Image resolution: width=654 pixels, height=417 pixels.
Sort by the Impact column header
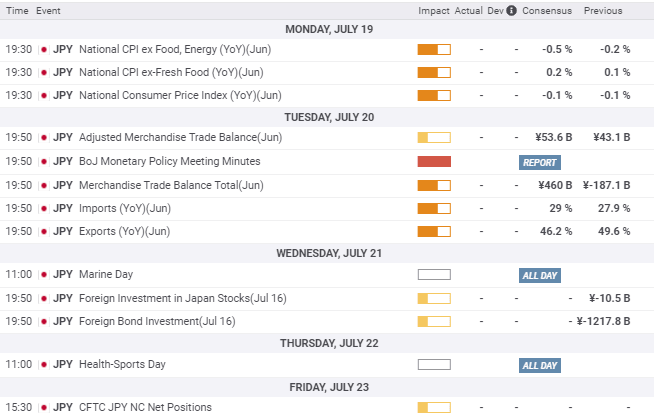click(433, 11)
